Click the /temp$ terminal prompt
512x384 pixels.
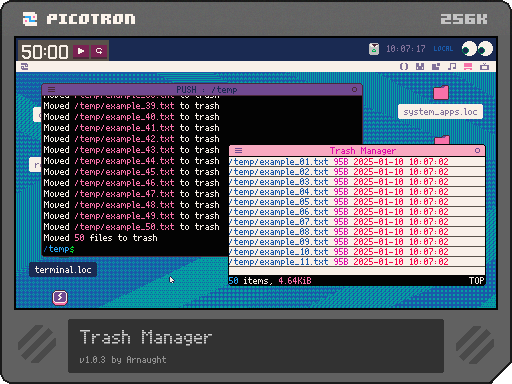pyautogui.click(x=59, y=249)
